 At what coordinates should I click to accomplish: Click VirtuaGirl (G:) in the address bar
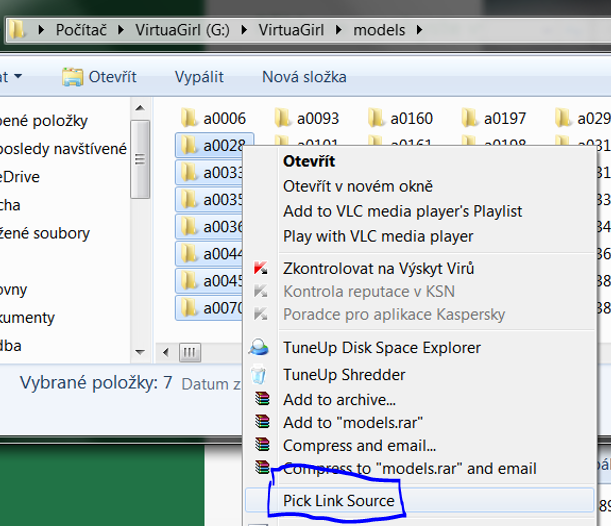point(182,30)
